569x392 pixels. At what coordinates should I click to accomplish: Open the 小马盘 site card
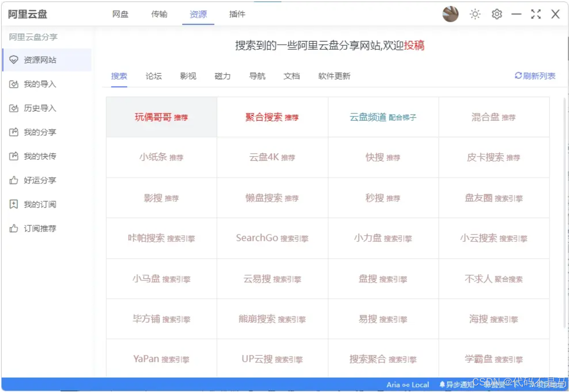click(x=161, y=279)
